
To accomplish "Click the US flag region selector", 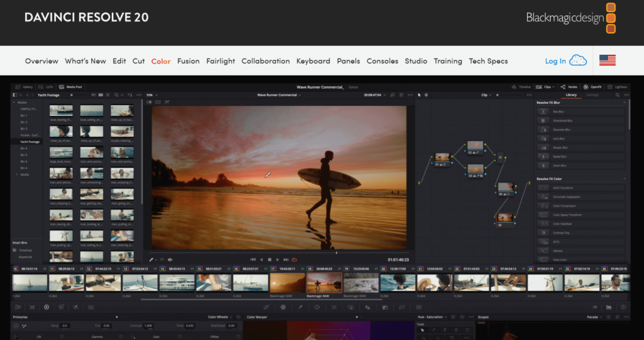I will pyautogui.click(x=608, y=60).
